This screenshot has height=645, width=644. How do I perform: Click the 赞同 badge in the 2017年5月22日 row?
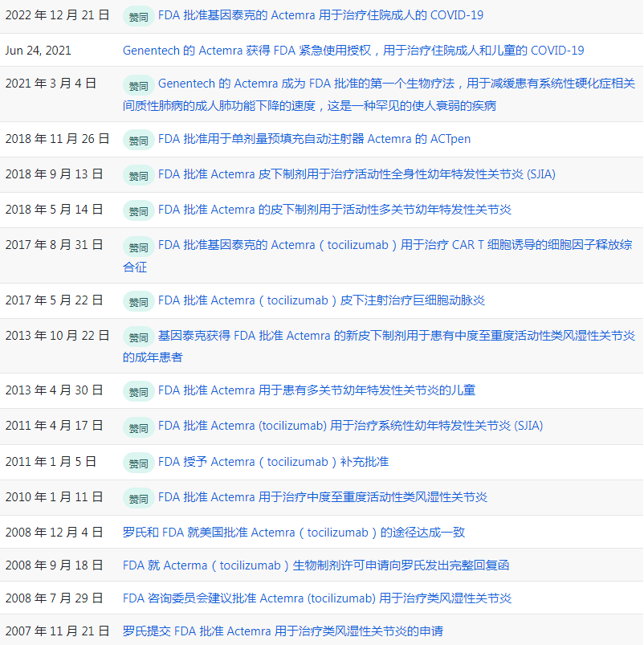pos(139,301)
